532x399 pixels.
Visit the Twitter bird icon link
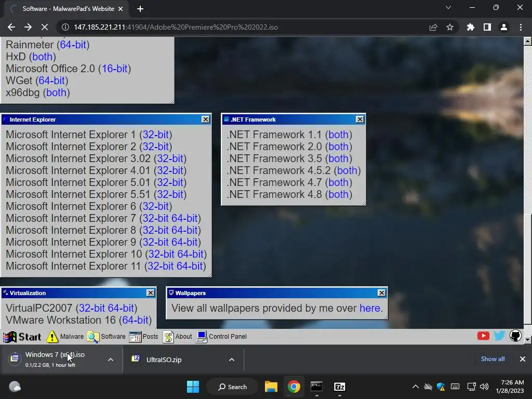coord(499,336)
